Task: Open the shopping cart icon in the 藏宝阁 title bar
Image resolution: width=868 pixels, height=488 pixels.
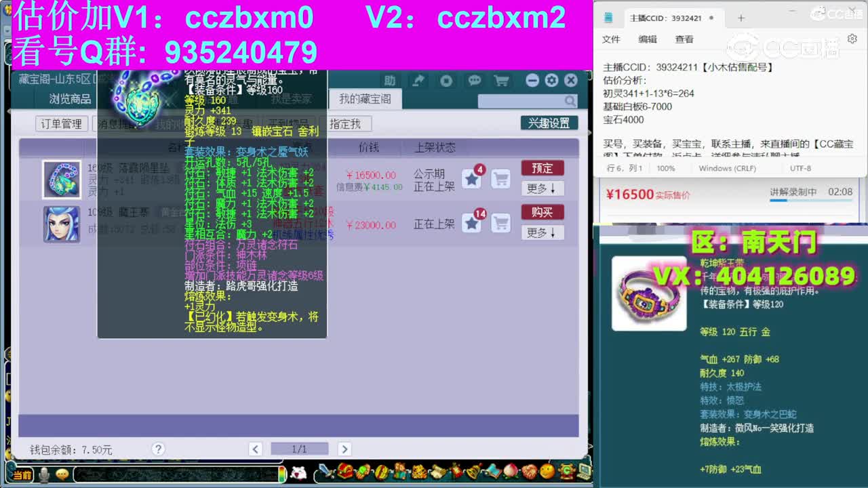Action: pyautogui.click(x=501, y=81)
